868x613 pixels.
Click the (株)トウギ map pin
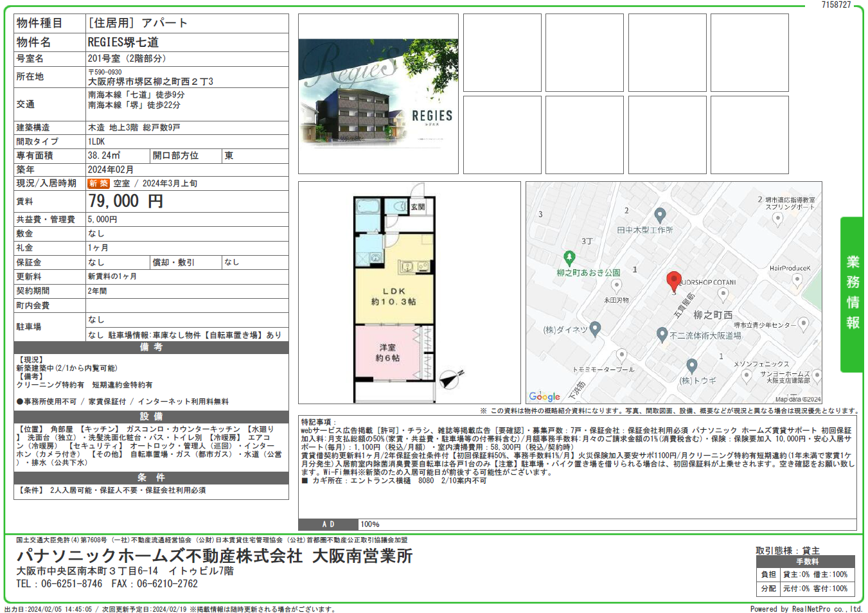point(692,366)
